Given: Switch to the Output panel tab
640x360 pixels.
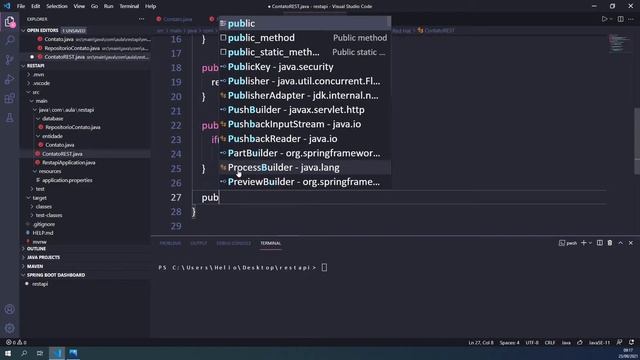Looking at the screenshot, I should pos(198,243).
